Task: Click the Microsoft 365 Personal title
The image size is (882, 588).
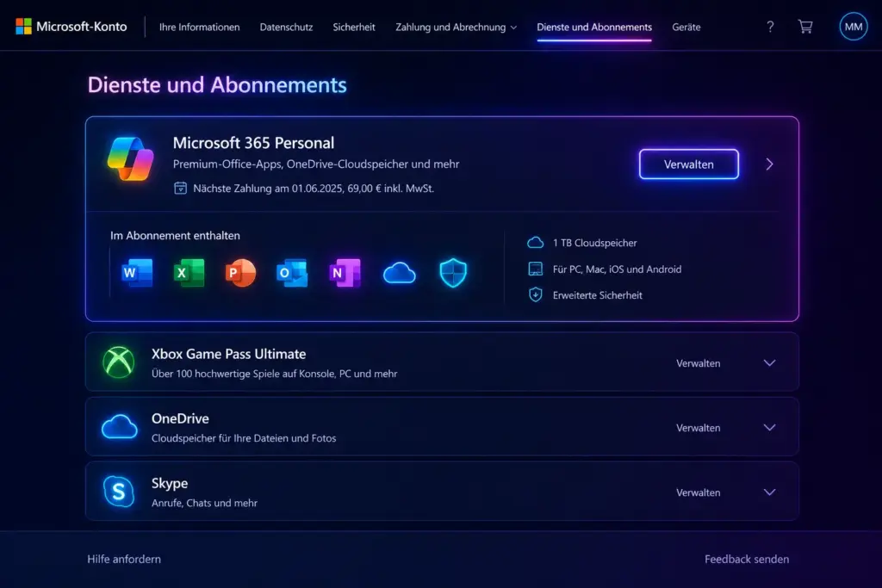Action: 253,143
